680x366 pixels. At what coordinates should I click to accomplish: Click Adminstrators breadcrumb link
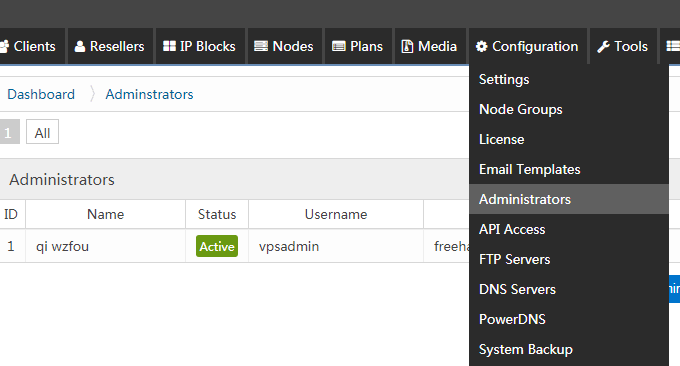[x=149, y=94]
